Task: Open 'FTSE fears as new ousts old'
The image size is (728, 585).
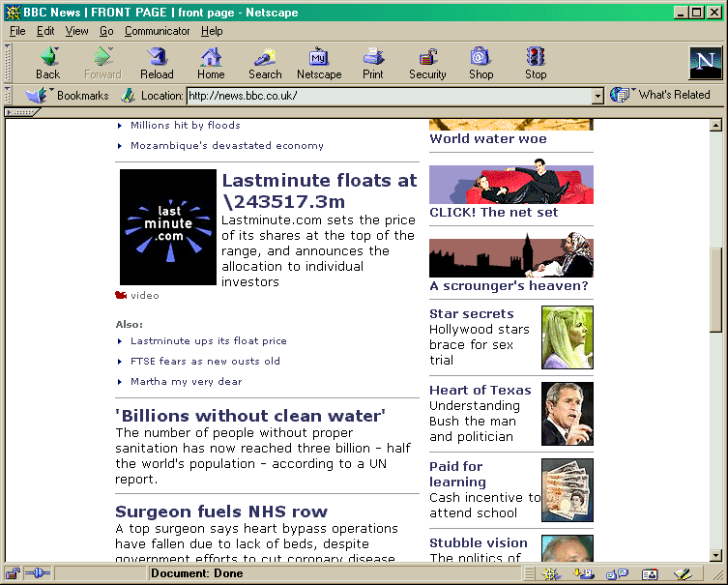Action: (205, 362)
